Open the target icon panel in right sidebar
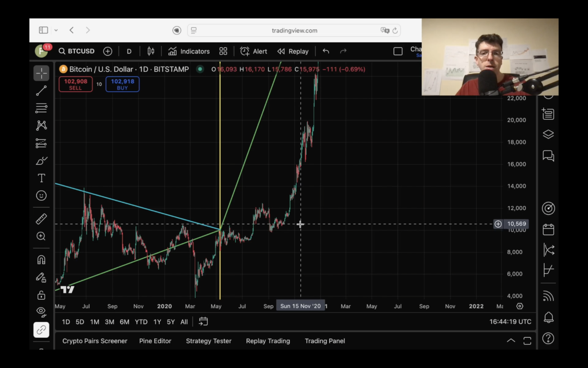Screen dimensions: 588x368 (548, 209)
